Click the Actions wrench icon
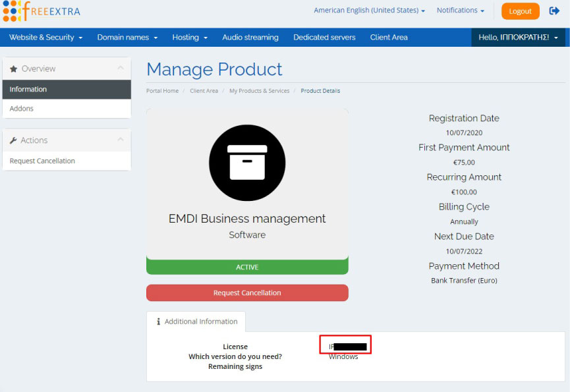This screenshot has width=570, height=392. (13, 140)
